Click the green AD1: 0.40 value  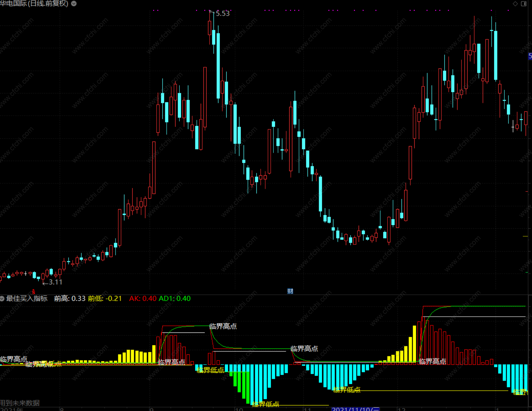pos(175,299)
